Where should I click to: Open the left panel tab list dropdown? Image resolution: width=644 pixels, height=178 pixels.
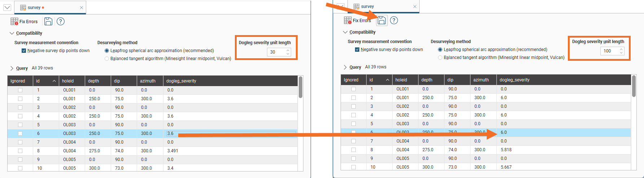coord(7,8)
